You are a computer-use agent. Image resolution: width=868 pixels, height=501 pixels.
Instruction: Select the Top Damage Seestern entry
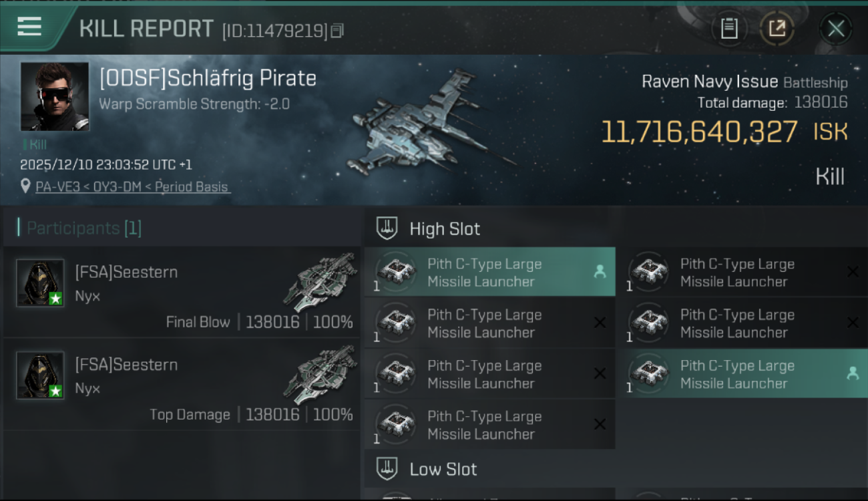[182, 384]
